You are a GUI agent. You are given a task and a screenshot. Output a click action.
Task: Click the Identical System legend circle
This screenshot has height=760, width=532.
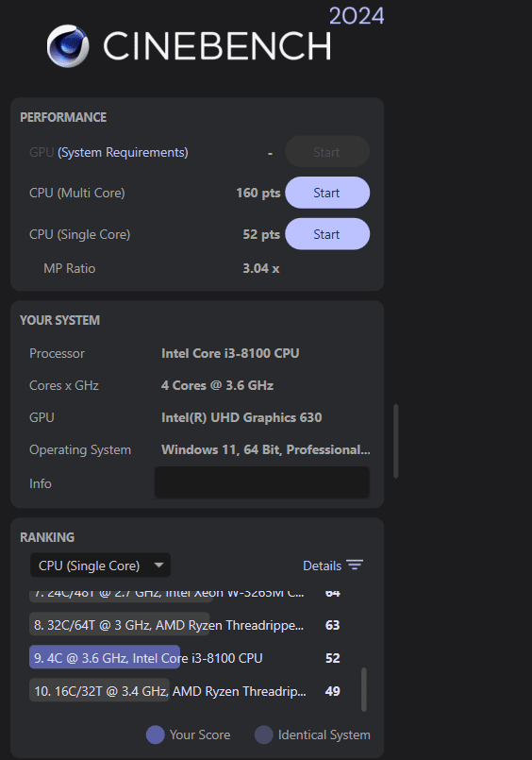[264, 735]
